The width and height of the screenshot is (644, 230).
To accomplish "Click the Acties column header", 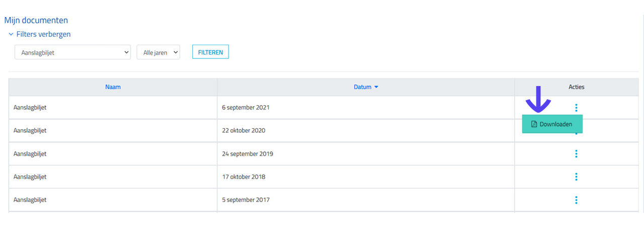I will tap(576, 87).
